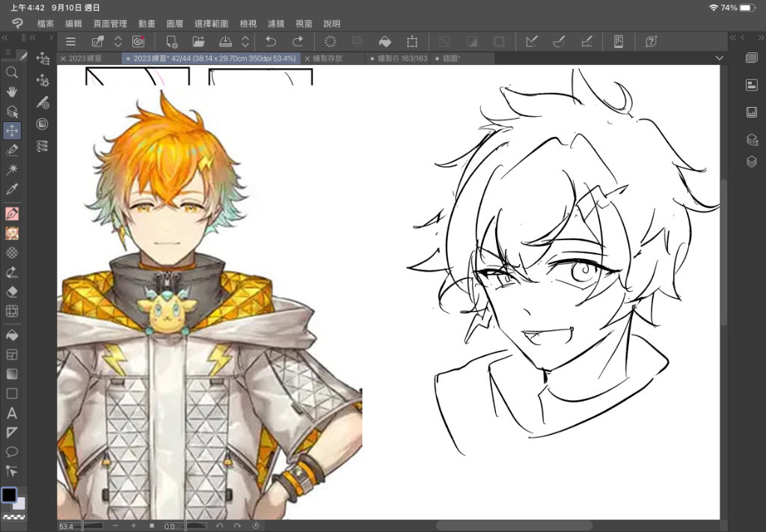
Task: Open the Clip Studio support help icon
Action: (651, 41)
